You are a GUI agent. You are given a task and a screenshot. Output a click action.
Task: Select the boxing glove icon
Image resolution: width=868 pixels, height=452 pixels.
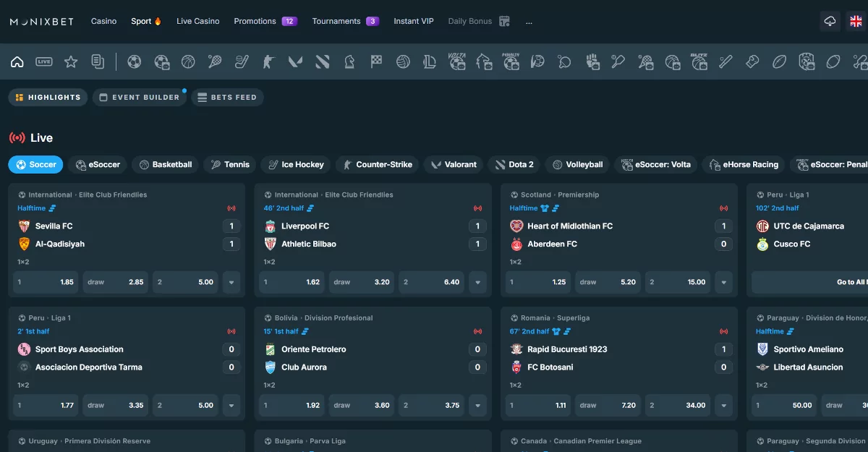click(752, 61)
